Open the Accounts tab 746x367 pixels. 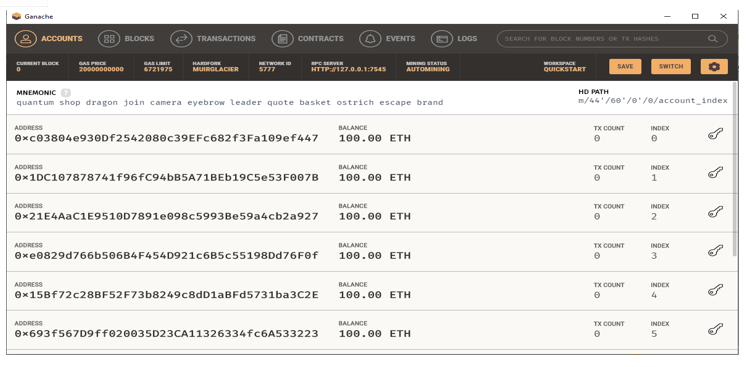tap(49, 39)
